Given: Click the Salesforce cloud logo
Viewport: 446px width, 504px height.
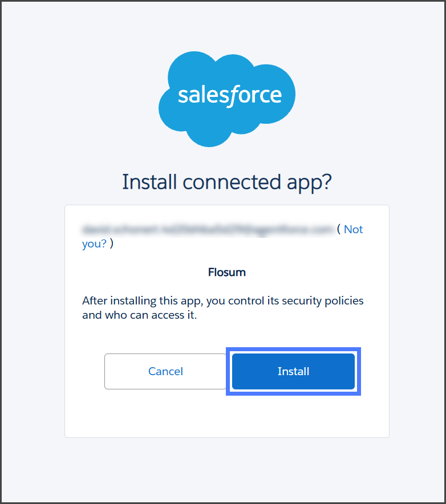Looking at the screenshot, I should point(226,99).
